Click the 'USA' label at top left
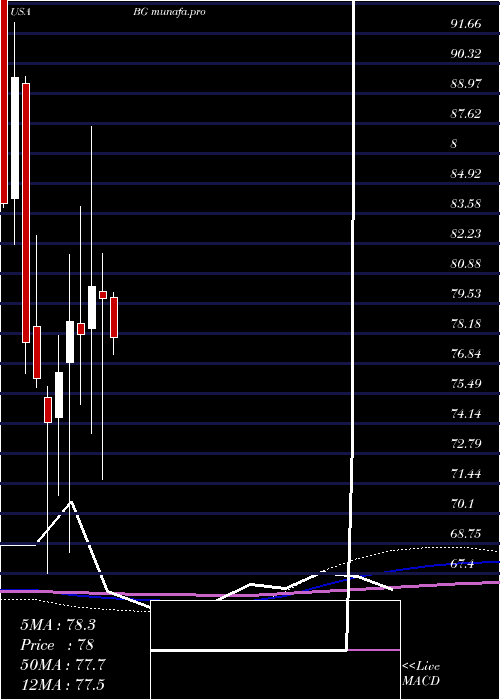The height and width of the screenshot is (700, 500). (21, 12)
